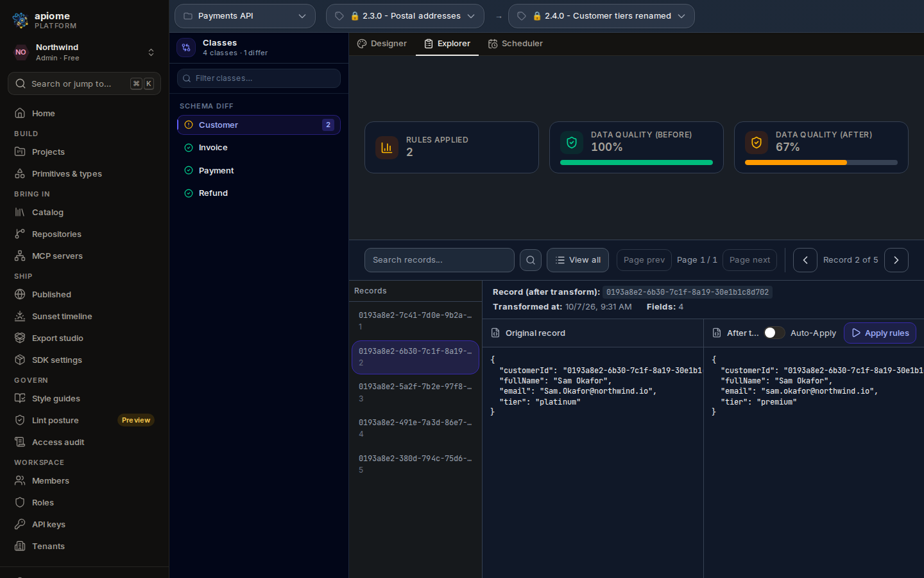Toggle the Auto-Apply switch
Image resolution: width=924 pixels, height=578 pixels.
click(x=774, y=333)
